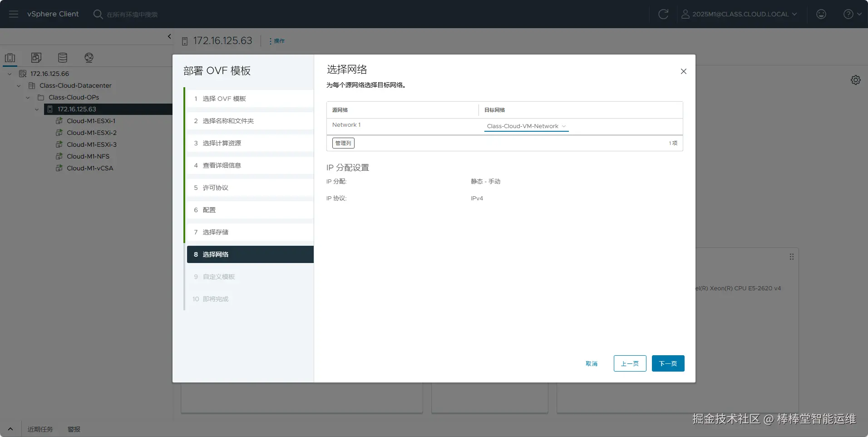Screen dimensions: 868x437
Task: Switch to Networking inventory view
Action: tap(89, 58)
